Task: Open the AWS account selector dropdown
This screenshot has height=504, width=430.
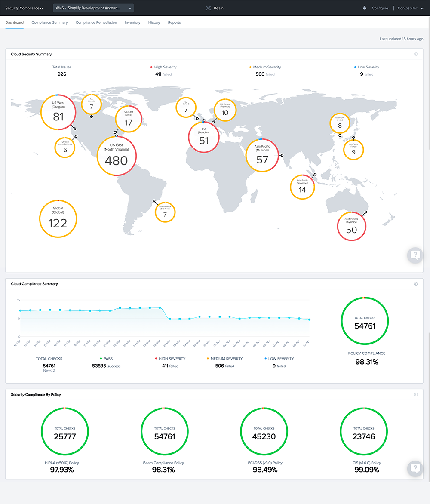Action: coord(93,8)
